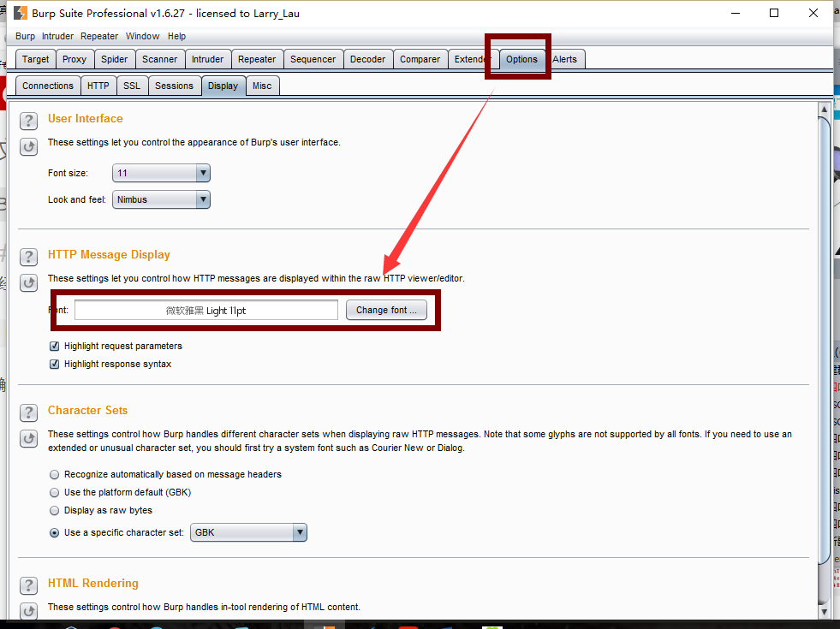Viewport: 840px width, 629px height.
Task: Click the HTTP Message Display heading
Action: (109, 254)
